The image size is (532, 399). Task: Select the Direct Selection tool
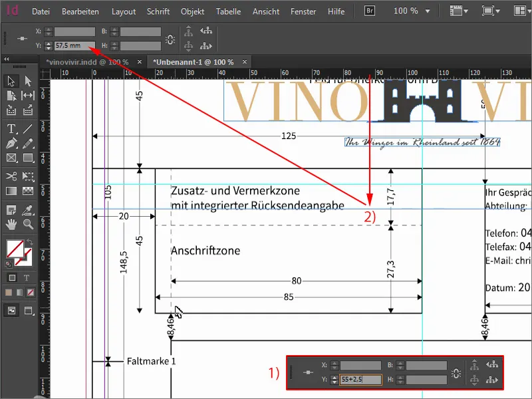28,81
